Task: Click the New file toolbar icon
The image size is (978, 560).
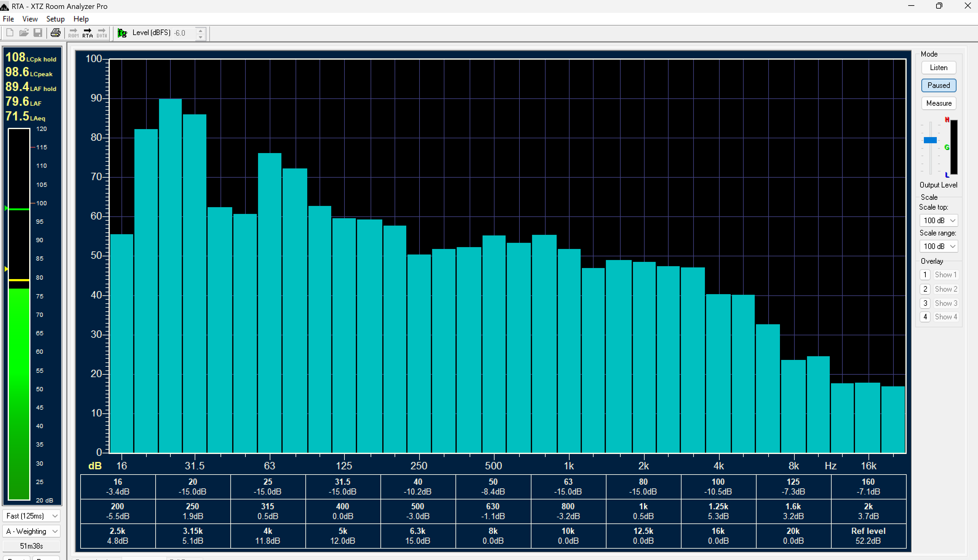Action: click(x=10, y=33)
